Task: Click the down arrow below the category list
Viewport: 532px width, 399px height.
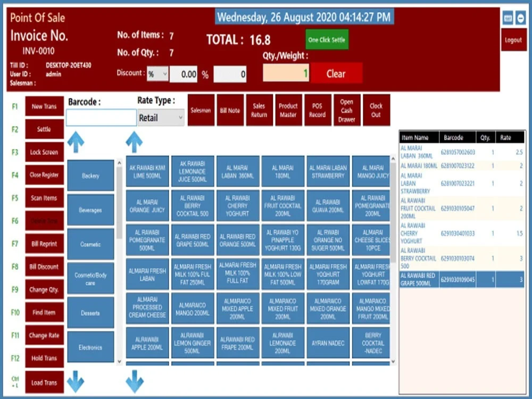Action: tap(76, 381)
